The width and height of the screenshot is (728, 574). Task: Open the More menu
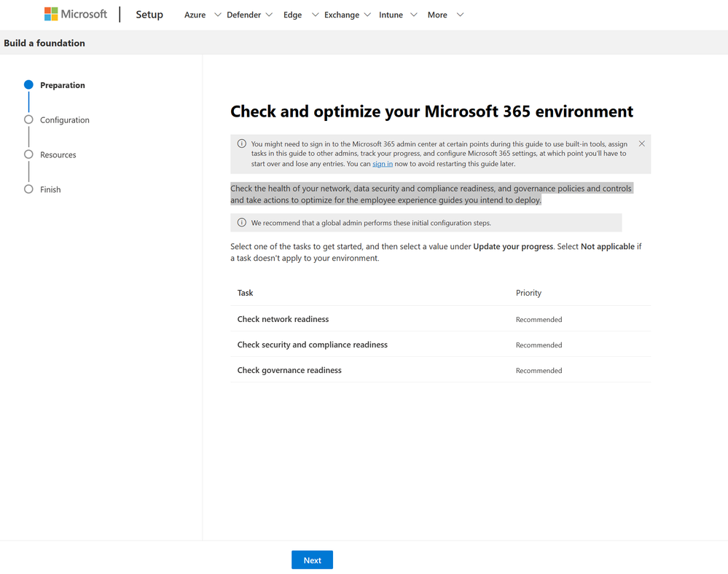437,15
